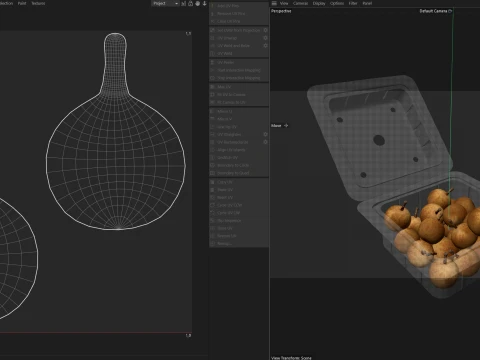
Task: Click the Fit UV to Canvas icon
Action: 212,95
